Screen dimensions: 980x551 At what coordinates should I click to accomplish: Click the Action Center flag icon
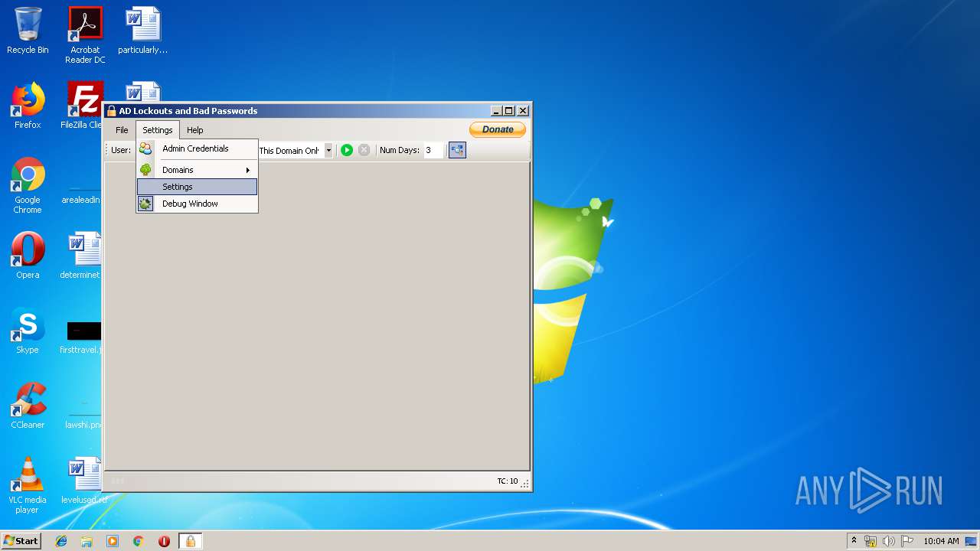pos(907,541)
